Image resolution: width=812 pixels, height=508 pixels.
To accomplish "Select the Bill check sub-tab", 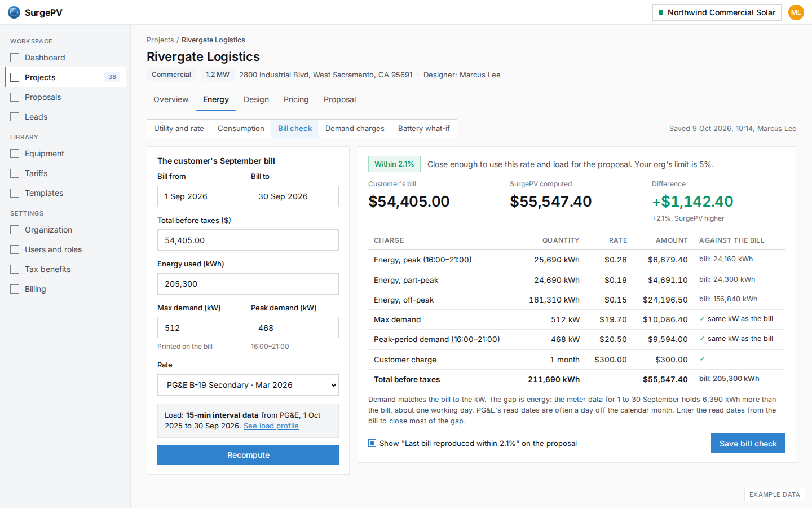I will (295, 129).
